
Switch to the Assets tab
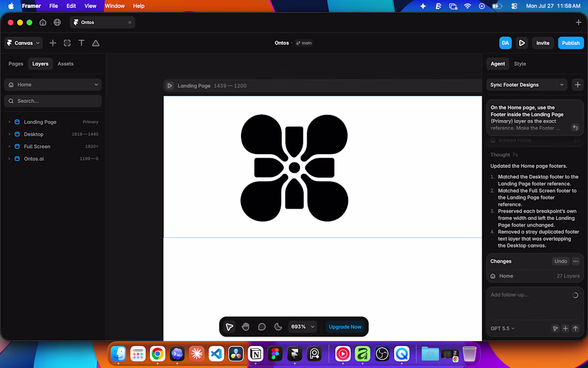click(65, 64)
